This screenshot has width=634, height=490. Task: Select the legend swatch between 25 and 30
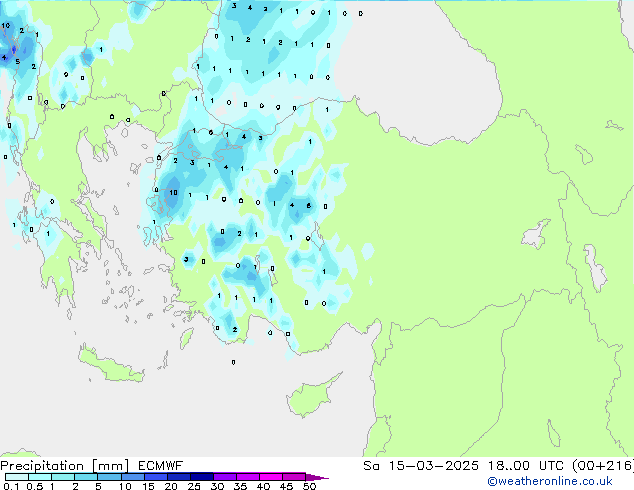pos(202,477)
